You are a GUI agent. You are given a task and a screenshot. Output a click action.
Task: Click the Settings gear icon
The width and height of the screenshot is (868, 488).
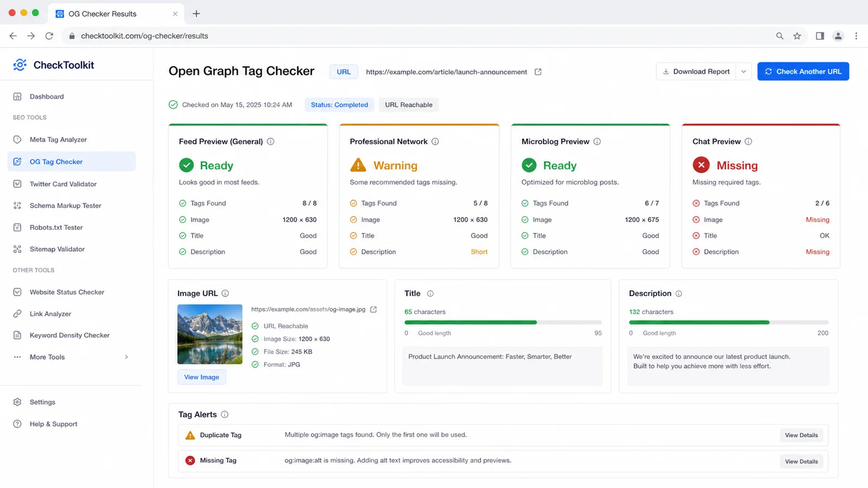click(x=17, y=402)
